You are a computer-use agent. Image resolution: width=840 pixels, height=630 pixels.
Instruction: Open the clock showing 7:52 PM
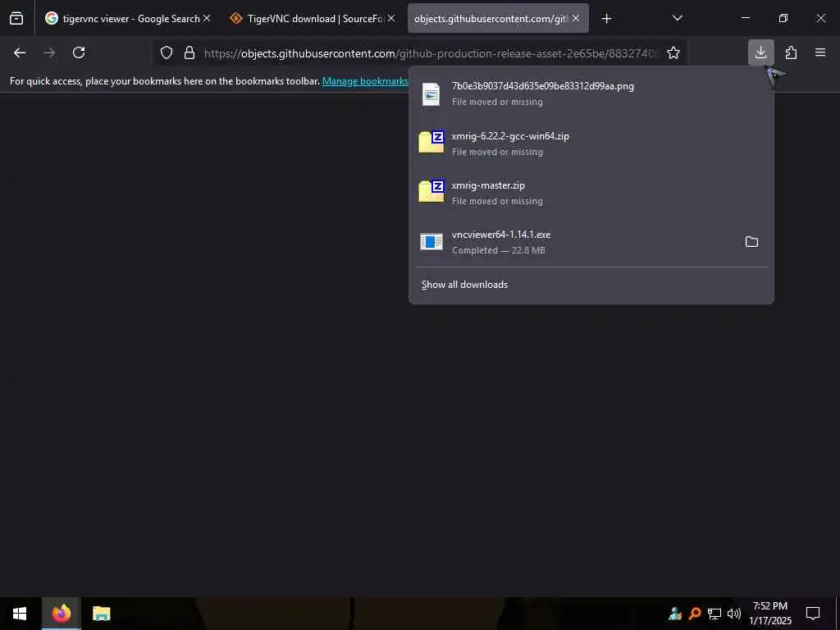coord(770,614)
